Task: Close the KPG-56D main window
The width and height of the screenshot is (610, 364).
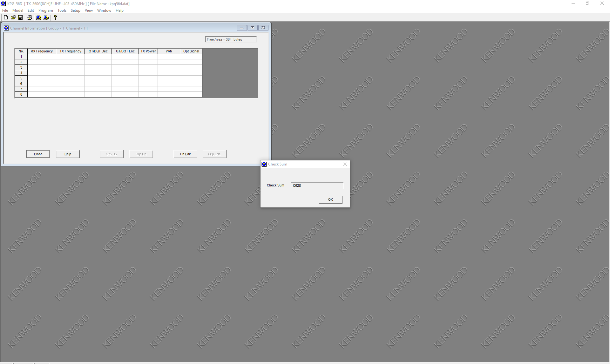Action: pyautogui.click(x=602, y=3)
